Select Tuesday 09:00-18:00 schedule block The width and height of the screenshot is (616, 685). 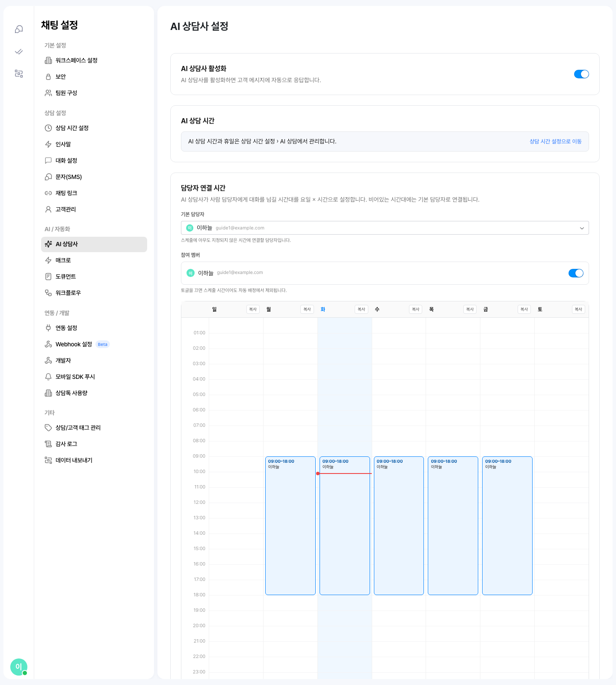[345, 526]
